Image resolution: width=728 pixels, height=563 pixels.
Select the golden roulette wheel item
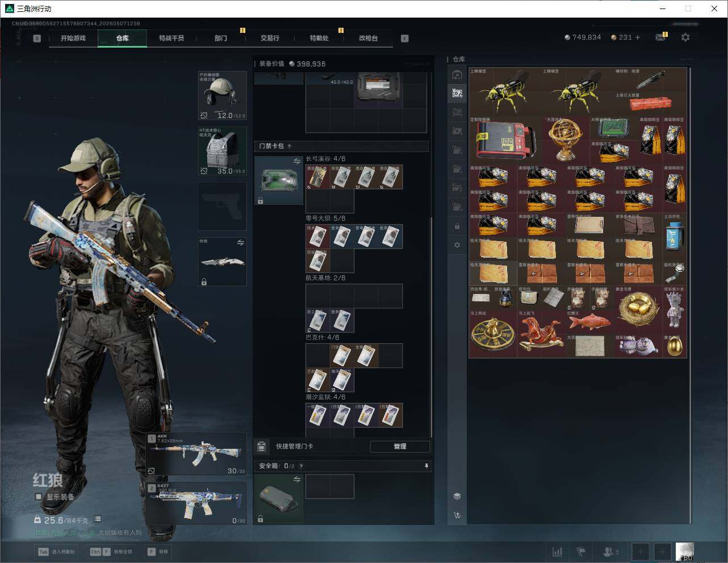pyautogui.click(x=493, y=334)
